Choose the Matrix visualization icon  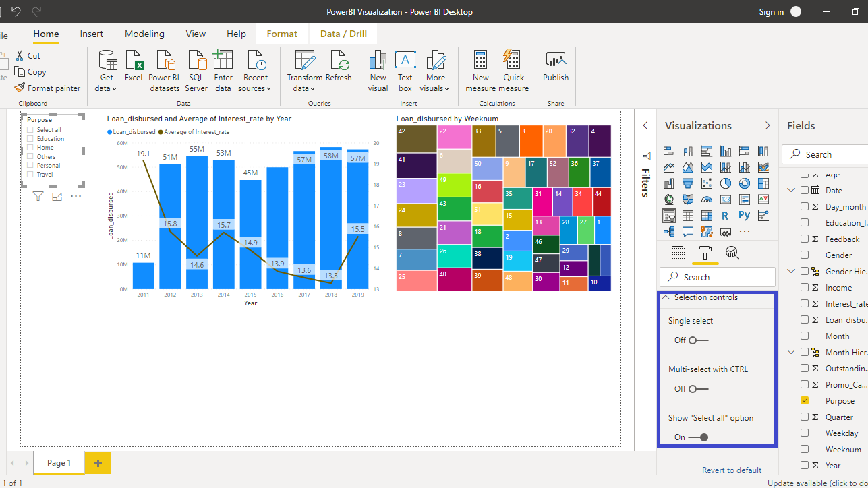tap(707, 216)
